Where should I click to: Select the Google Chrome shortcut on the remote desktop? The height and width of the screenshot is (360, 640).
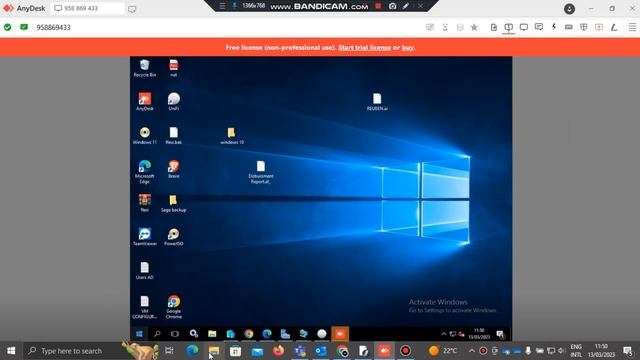point(173,307)
